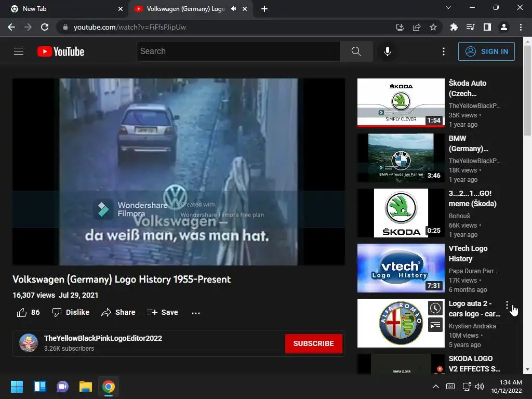Open clock and date 1:34 AM

tap(507, 387)
